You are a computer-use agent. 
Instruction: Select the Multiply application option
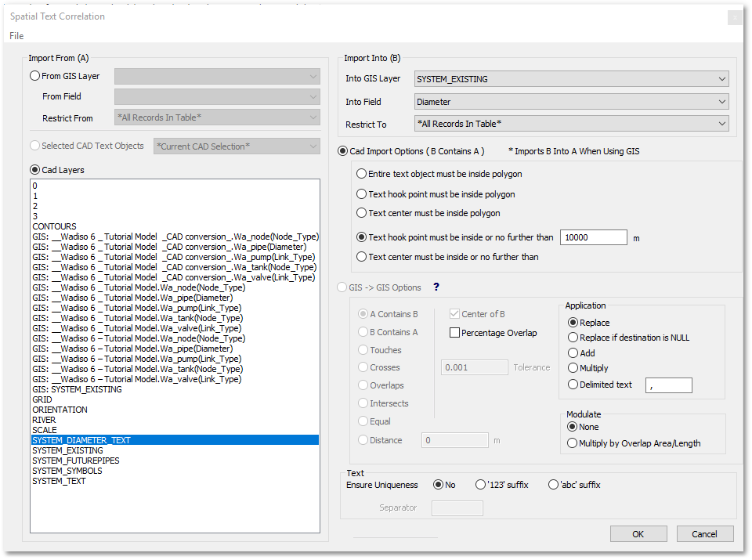pyautogui.click(x=573, y=368)
